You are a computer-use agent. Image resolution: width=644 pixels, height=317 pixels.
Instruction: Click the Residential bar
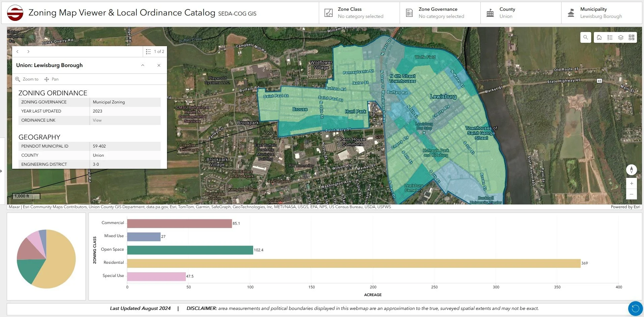tap(354, 263)
